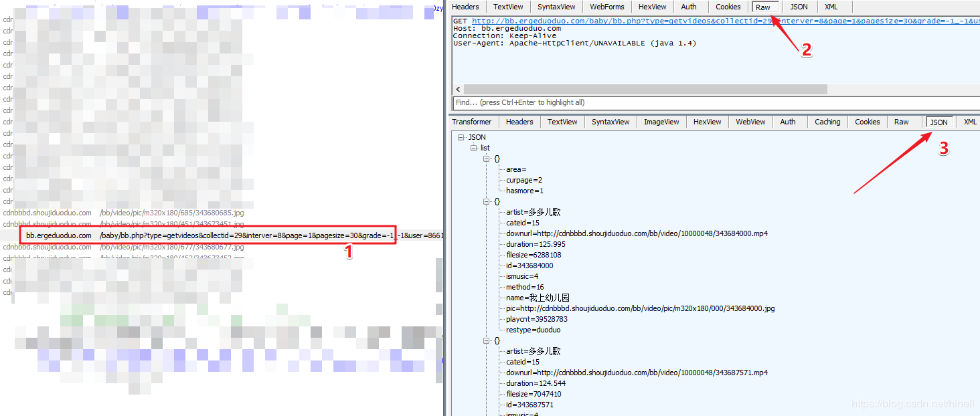Switch to request TextView tab
980x416 pixels.
pyautogui.click(x=507, y=7)
